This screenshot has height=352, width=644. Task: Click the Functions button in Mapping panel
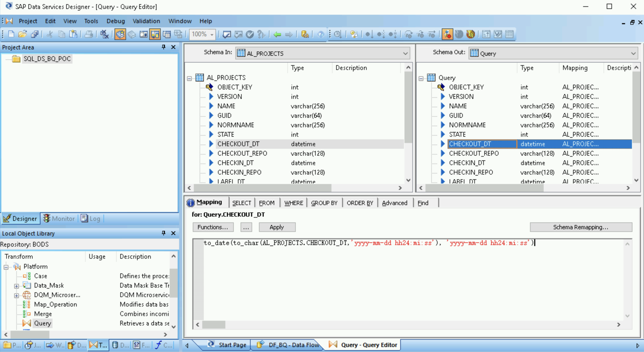[x=213, y=227]
